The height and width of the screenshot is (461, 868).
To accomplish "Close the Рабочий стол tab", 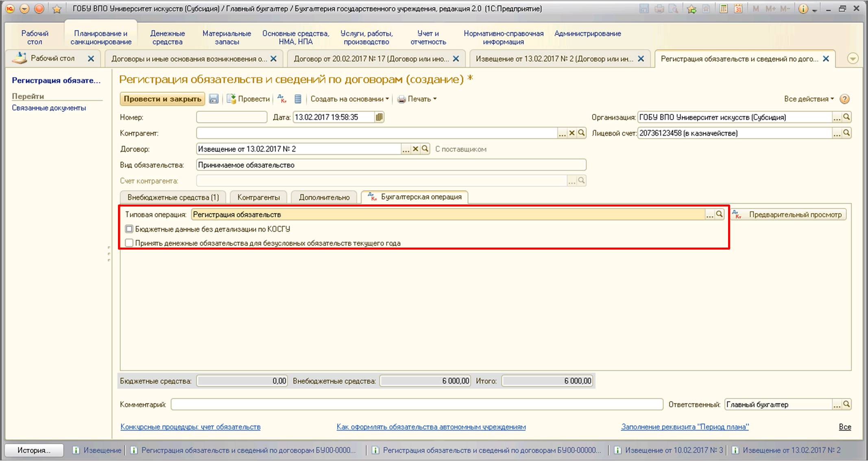I will click(x=91, y=59).
